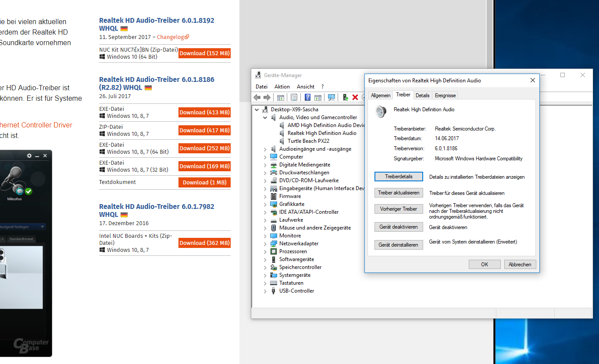Toggle the console tree toolbar icon
This screenshot has width=599, height=364.
pos(281,97)
